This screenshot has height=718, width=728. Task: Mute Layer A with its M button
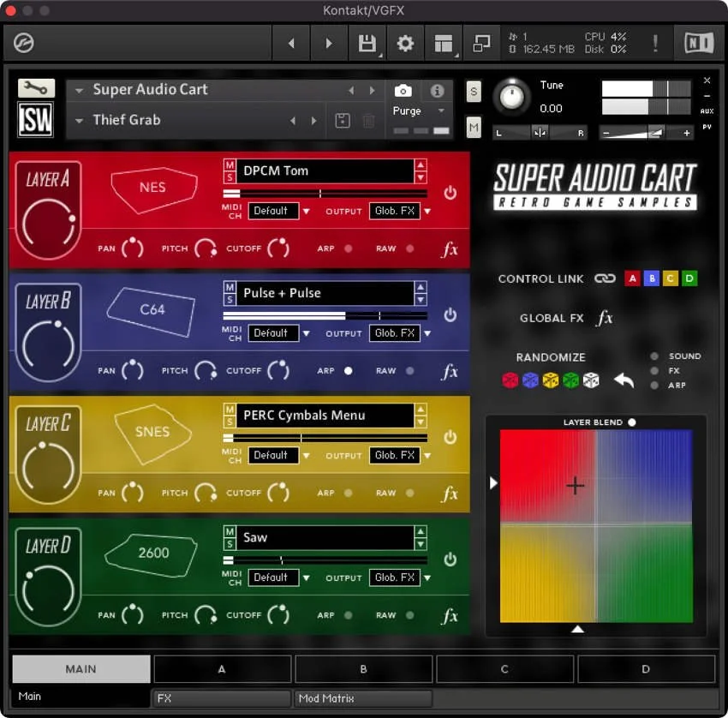(x=230, y=165)
